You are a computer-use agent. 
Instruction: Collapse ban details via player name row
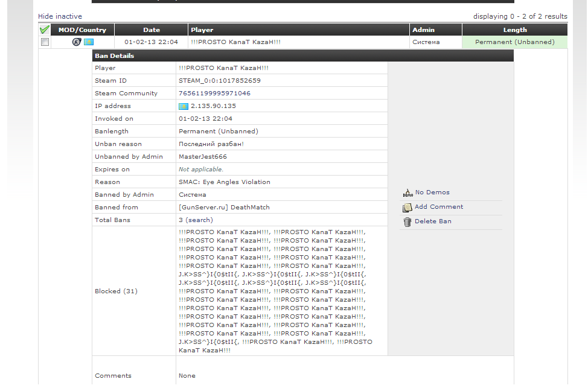(235, 42)
